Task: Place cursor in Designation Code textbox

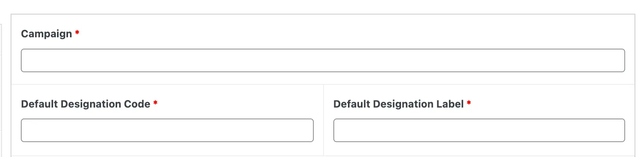Action: coord(167,130)
